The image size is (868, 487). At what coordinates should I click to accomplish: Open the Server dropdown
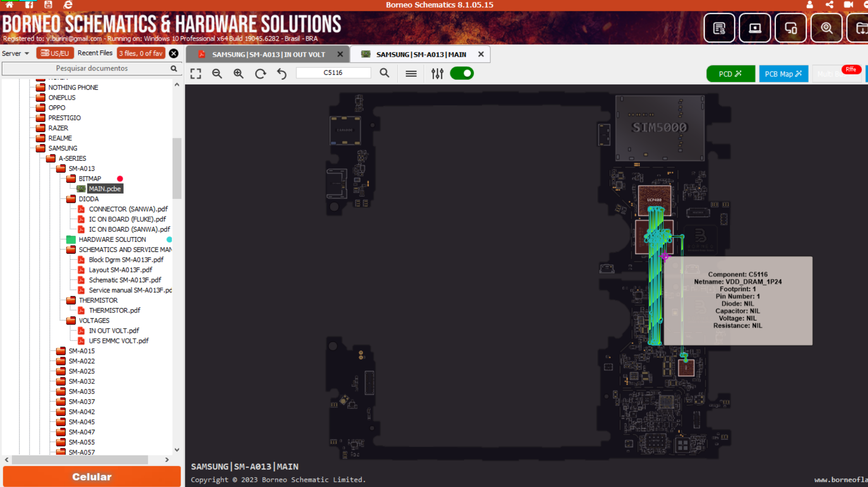tap(16, 53)
